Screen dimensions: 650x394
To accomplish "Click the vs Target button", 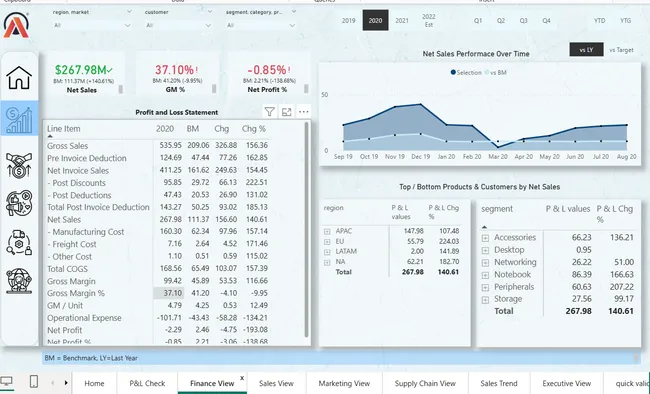I will [x=621, y=50].
